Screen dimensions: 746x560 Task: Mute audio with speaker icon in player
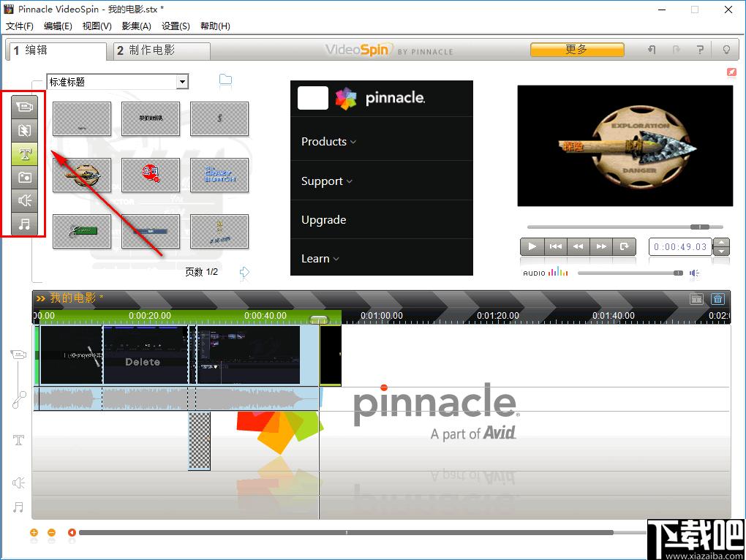pyautogui.click(x=694, y=273)
